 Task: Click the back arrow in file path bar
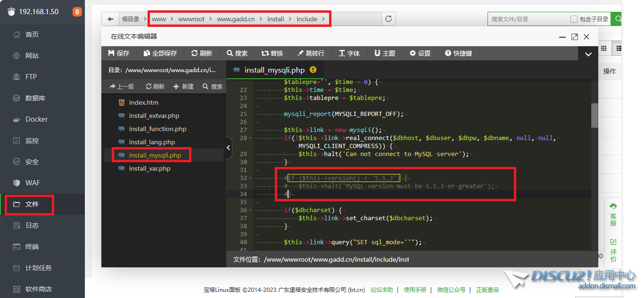110,19
